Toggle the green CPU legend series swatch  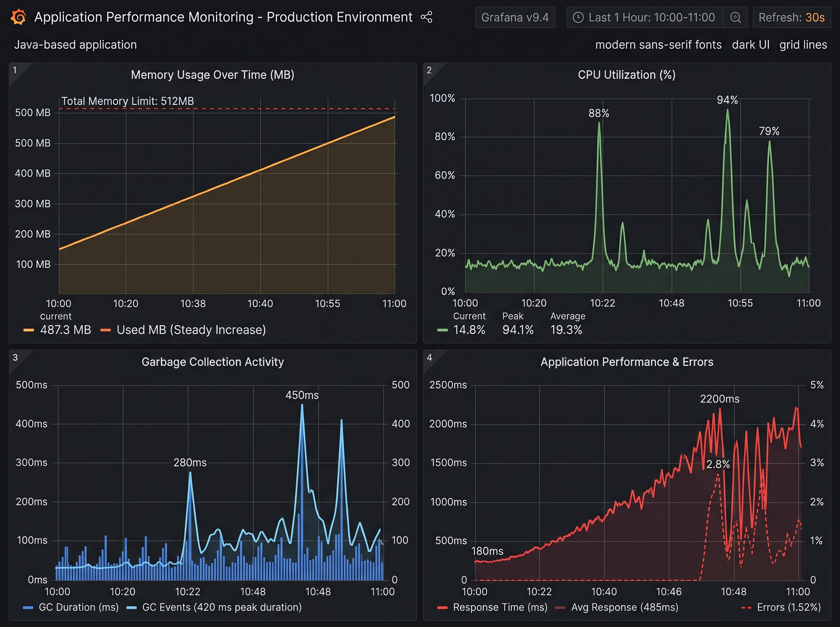pos(442,330)
